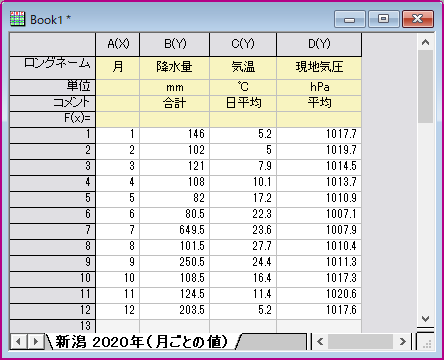The image size is (444, 360).
Task: Select precipitation cell 250.5
Action: pos(175,263)
